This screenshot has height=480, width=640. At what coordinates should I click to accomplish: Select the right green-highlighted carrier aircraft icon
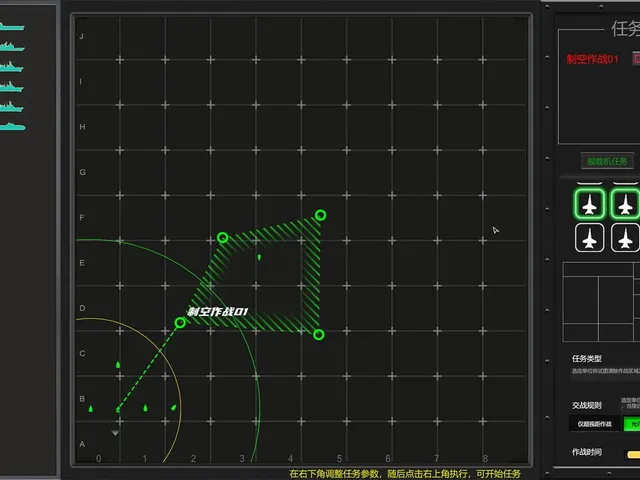(x=625, y=204)
